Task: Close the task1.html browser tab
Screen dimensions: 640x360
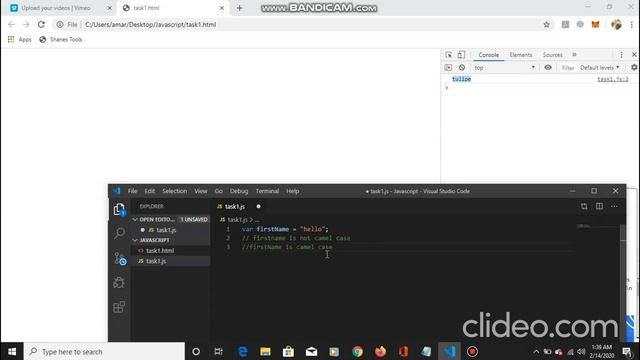Action: 222,8
